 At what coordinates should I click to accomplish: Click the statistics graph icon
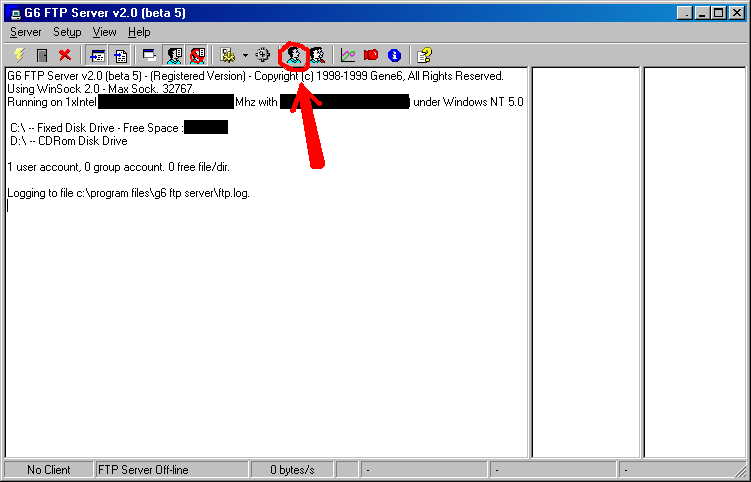pyautogui.click(x=348, y=55)
